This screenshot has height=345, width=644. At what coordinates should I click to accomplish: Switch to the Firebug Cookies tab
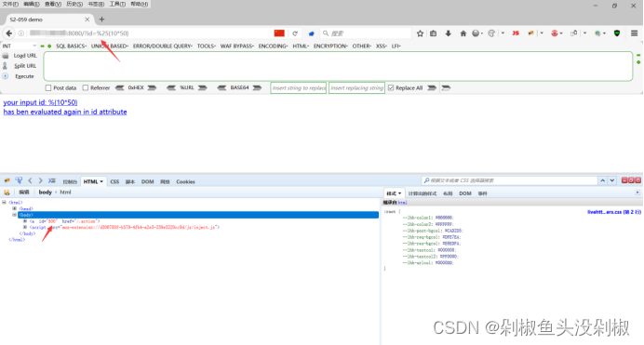pyautogui.click(x=185, y=181)
